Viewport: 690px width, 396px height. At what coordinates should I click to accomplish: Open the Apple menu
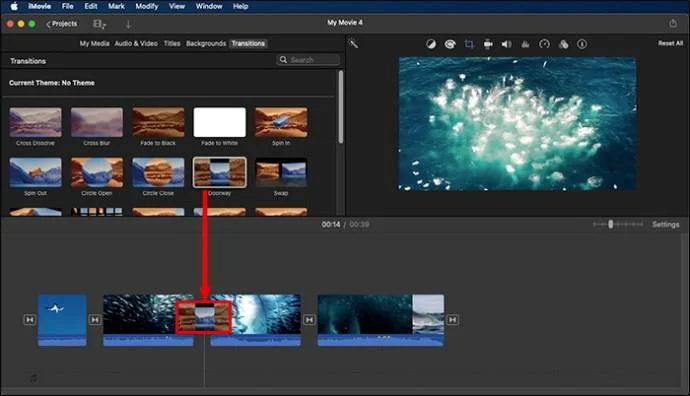pos(14,6)
